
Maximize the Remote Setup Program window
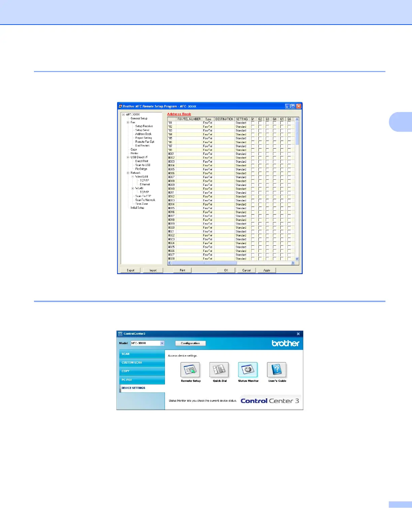(293, 106)
